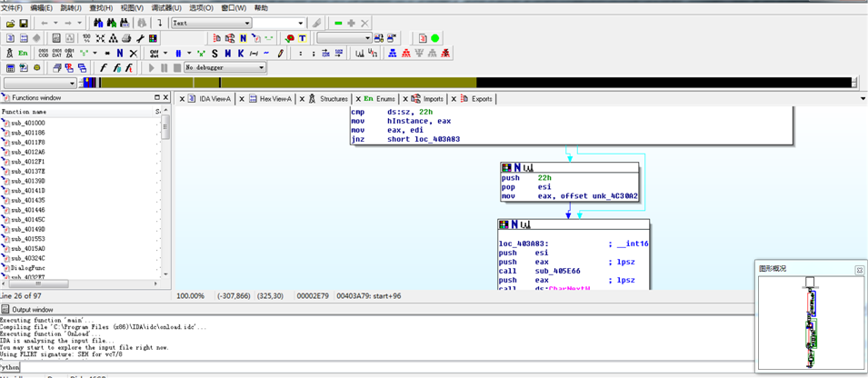Click the derrick structures icon in third row
This screenshot has height=378, width=868.
click(10, 53)
